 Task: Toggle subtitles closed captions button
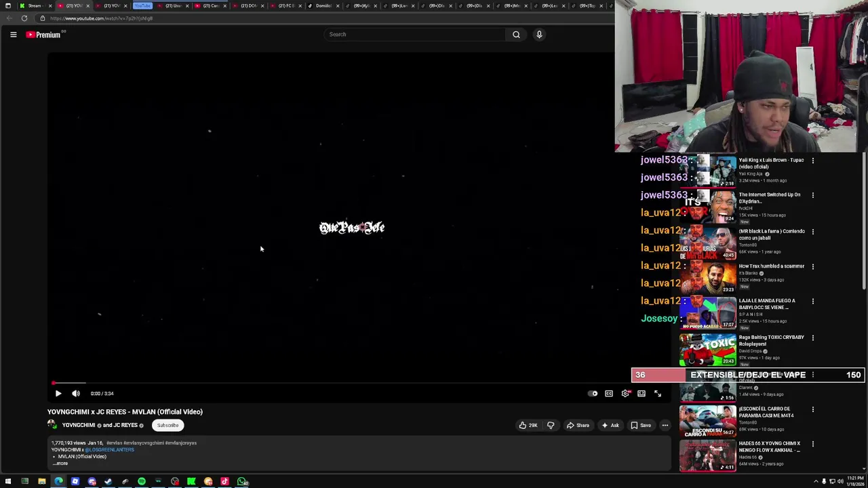609,393
